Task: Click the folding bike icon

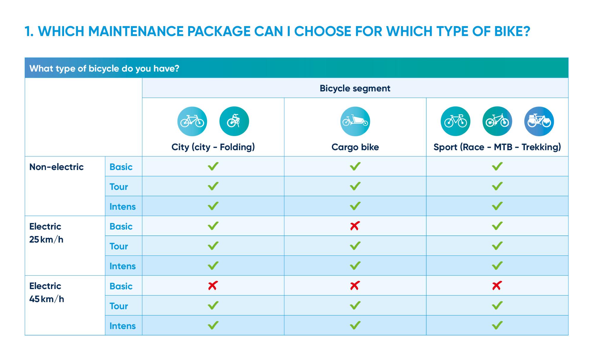Action: [234, 121]
